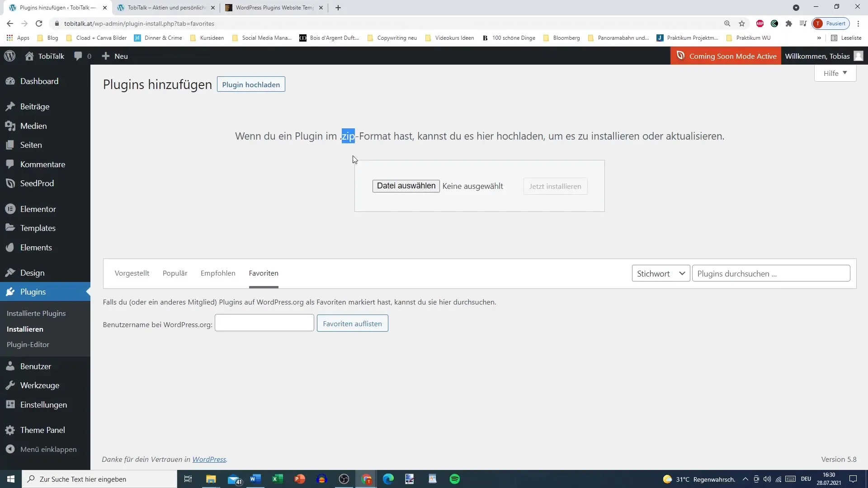Switch to the Empfohlen tab
The width and height of the screenshot is (868, 488).
pyautogui.click(x=218, y=273)
